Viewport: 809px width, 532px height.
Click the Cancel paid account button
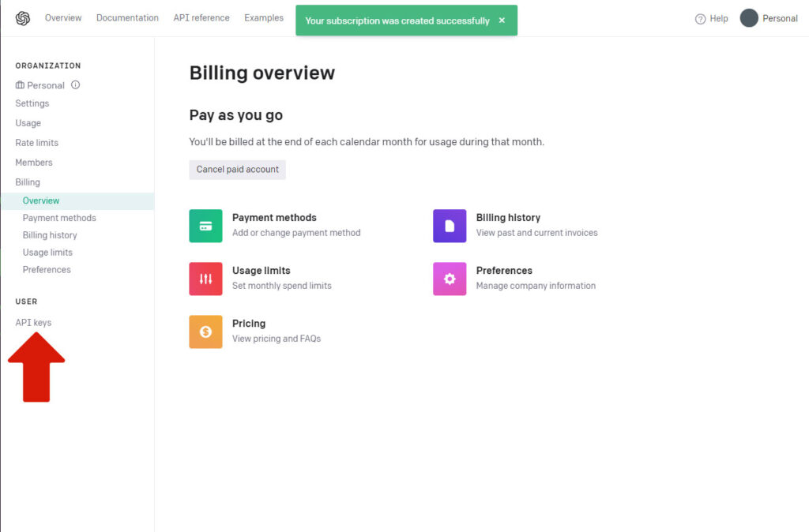pyautogui.click(x=237, y=170)
